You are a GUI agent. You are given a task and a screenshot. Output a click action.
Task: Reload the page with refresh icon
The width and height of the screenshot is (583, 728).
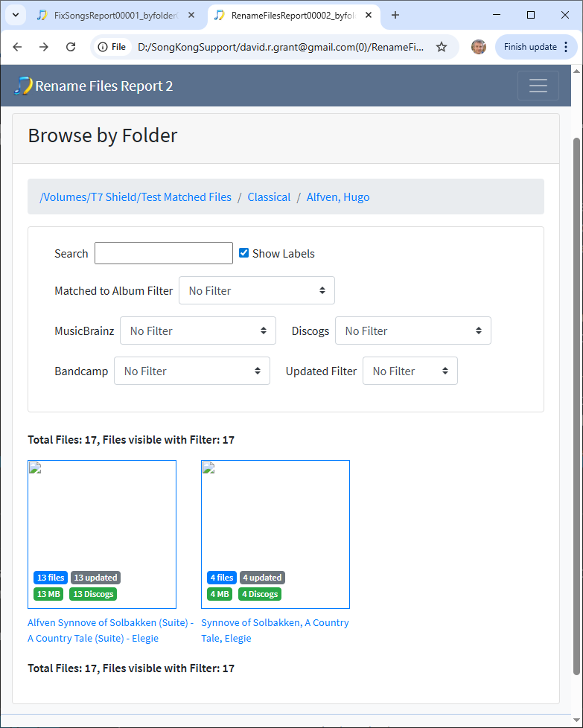(71, 47)
